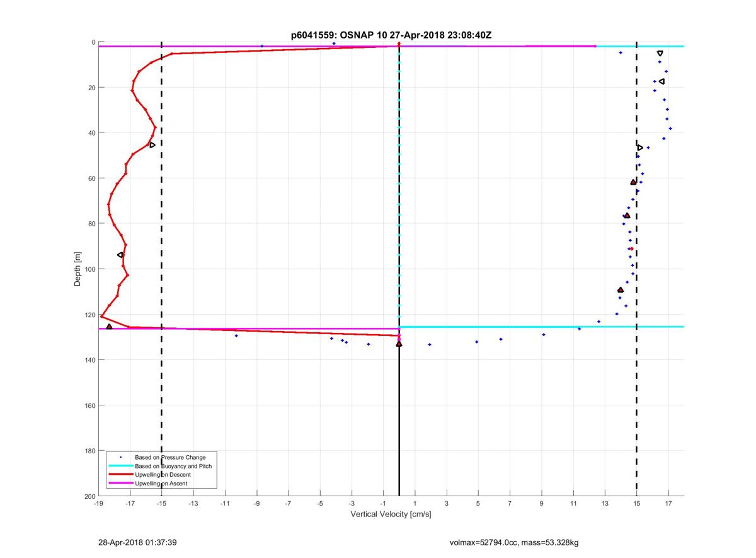Click the 'Based on Pressure Change' legend entry
The width and height of the screenshot is (756, 558).
pyautogui.click(x=170, y=457)
